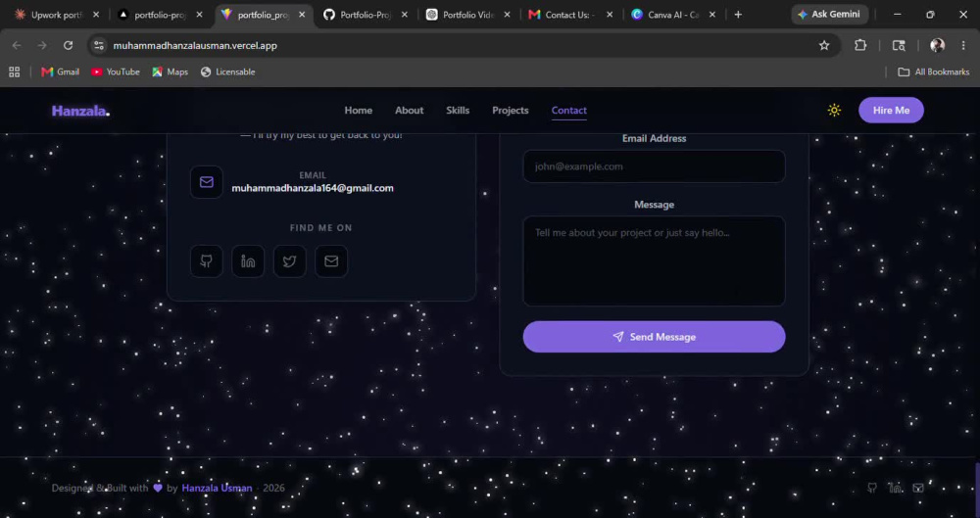The height and width of the screenshot is (518, 980).
Task: Go to the Home nav item
Action: click(x=358, y=110)
